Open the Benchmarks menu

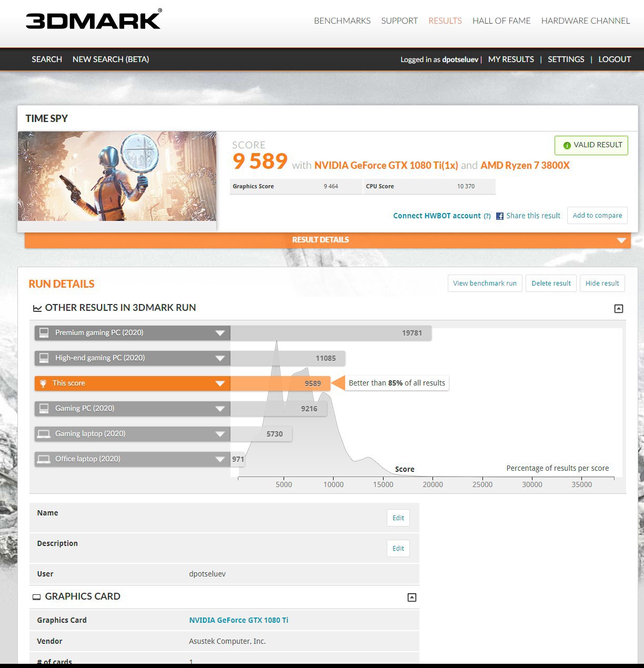342,21
